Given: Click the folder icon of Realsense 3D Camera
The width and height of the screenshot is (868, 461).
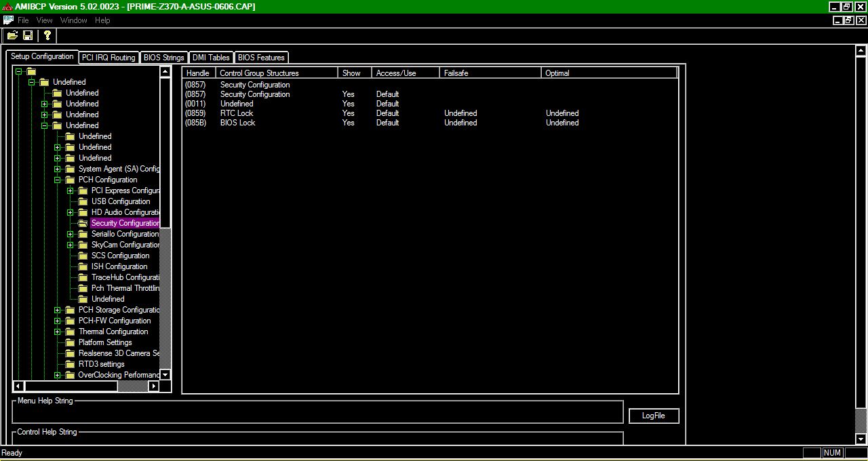Looking at the screenshot, I should click(x=70, y=353).
